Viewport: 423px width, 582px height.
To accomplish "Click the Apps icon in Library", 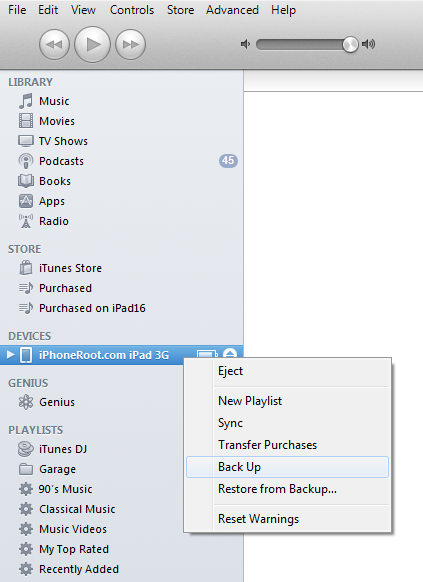I will pyautogui.click(x=26, y=201).
